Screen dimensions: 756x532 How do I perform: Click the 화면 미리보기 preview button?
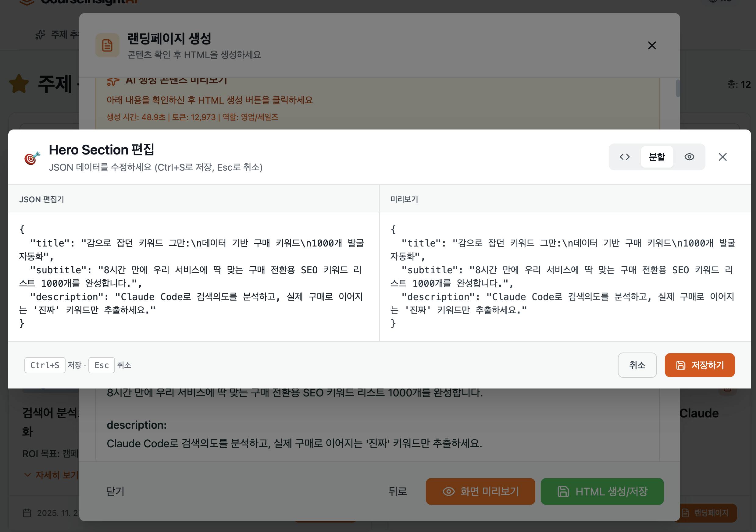[x=480, y=491]
